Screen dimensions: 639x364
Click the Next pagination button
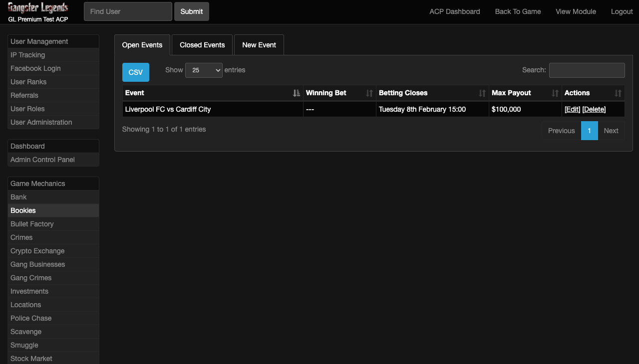pyautogui.click(x=611, y=131)
